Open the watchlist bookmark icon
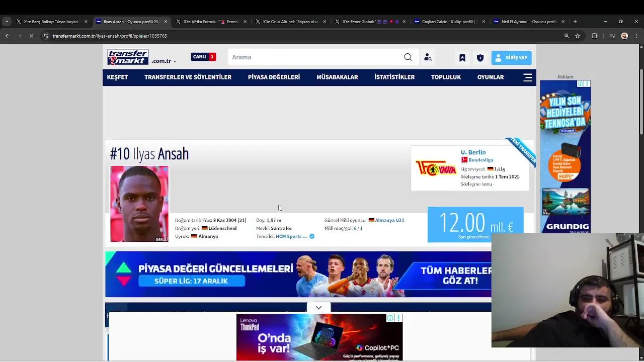This screenshot has width=644, height=362. [462, 58]
